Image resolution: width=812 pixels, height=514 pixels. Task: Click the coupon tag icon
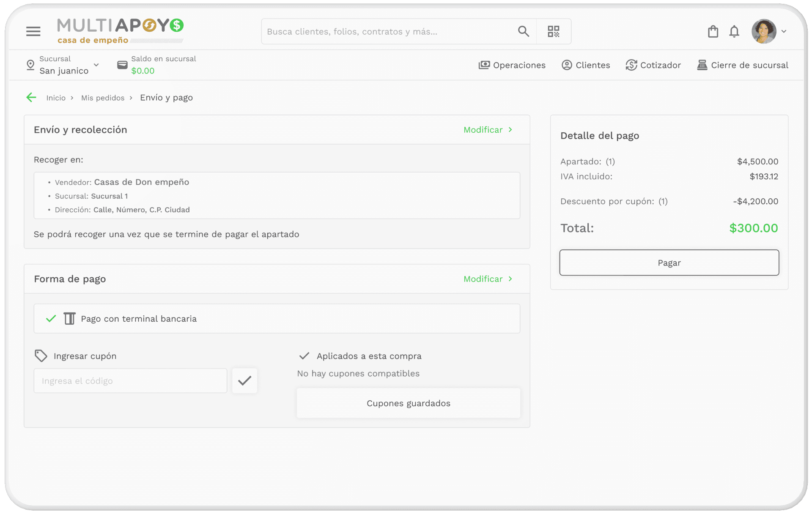click(x=41, y=356)
